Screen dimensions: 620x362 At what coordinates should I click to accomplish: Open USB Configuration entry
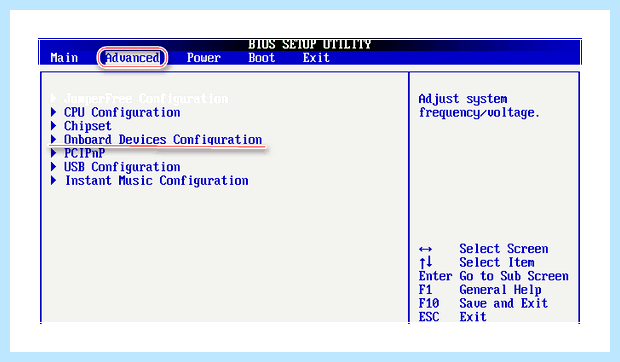pos(122,167)
